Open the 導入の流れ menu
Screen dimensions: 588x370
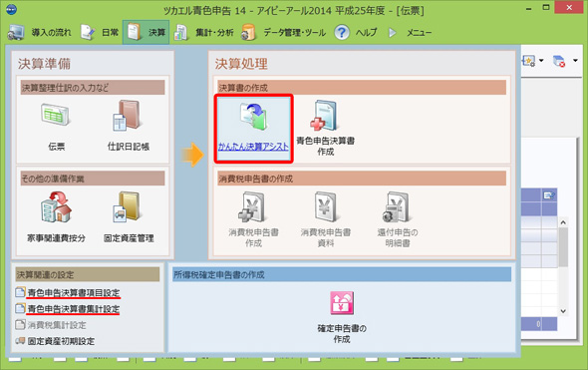[52, 33]
